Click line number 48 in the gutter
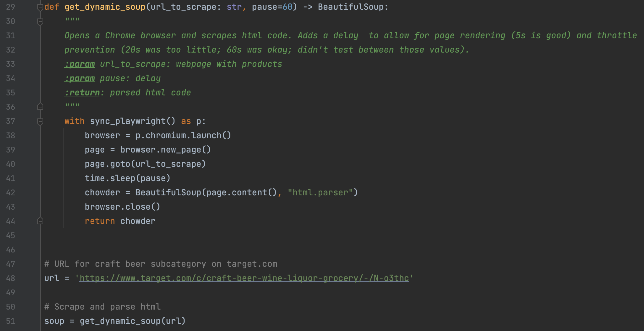This screenshot has height=331, width=644. point(11,278)
